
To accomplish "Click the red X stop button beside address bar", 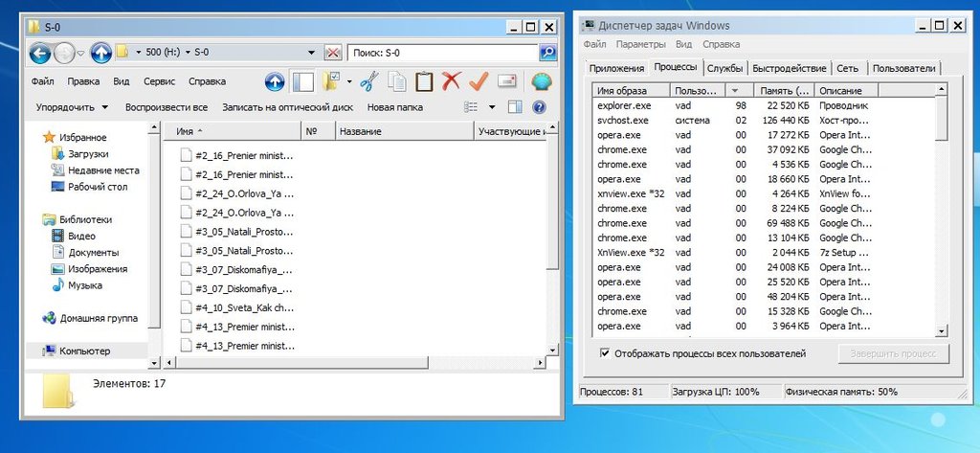I will click(334, 54).
